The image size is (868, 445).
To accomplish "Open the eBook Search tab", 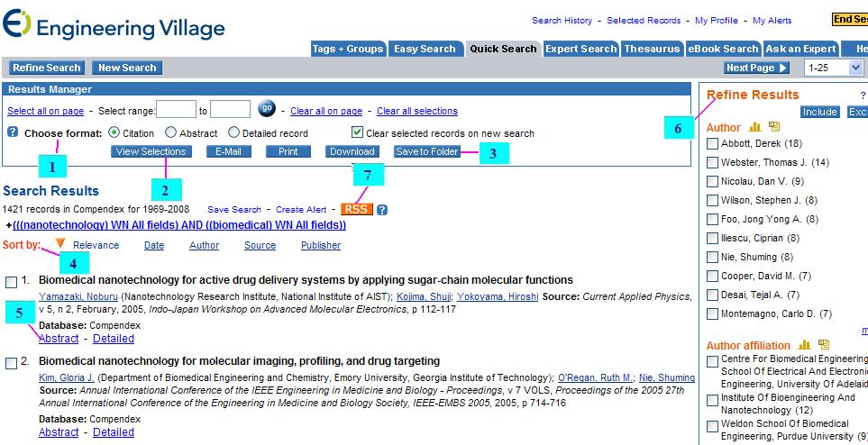I will (x=724, y=49).
